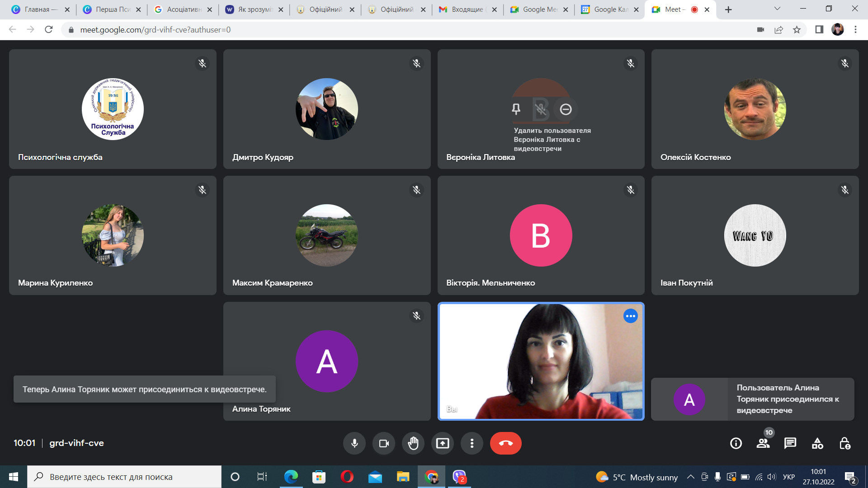The width and height of the screenshot is (868, 488).
Task: Click muted mic icon on Олексій Костенко tile
Action: coord(844,63)
